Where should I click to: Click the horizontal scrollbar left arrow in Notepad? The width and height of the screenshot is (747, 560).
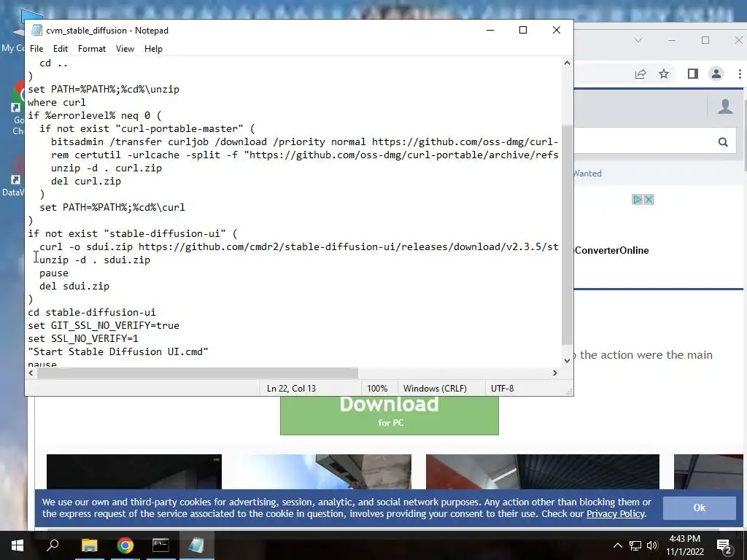pos(31,373)
